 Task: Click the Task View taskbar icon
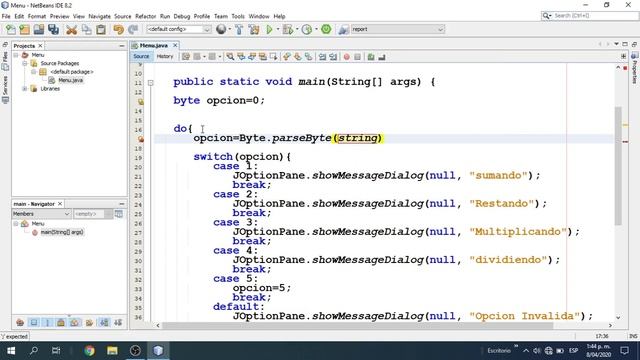56,350
